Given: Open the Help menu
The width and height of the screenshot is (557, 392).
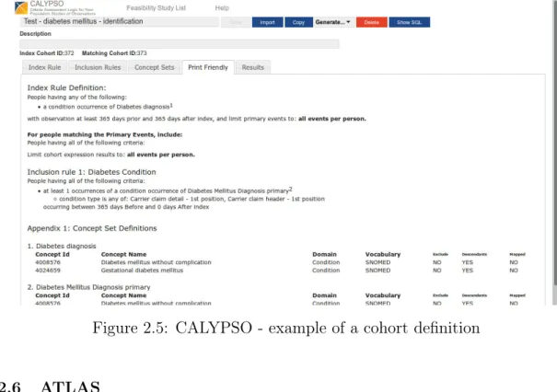Looking at the screenshot, I should (x=222, y=7).
